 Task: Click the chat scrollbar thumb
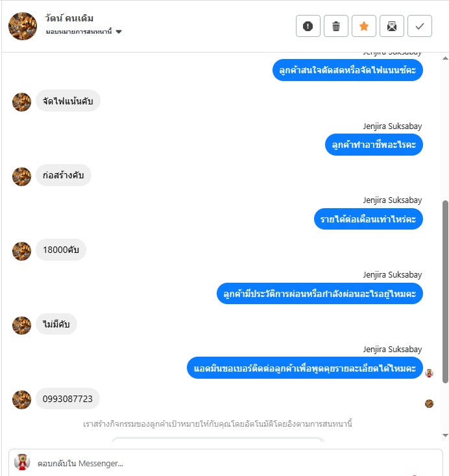click(445, 291)
